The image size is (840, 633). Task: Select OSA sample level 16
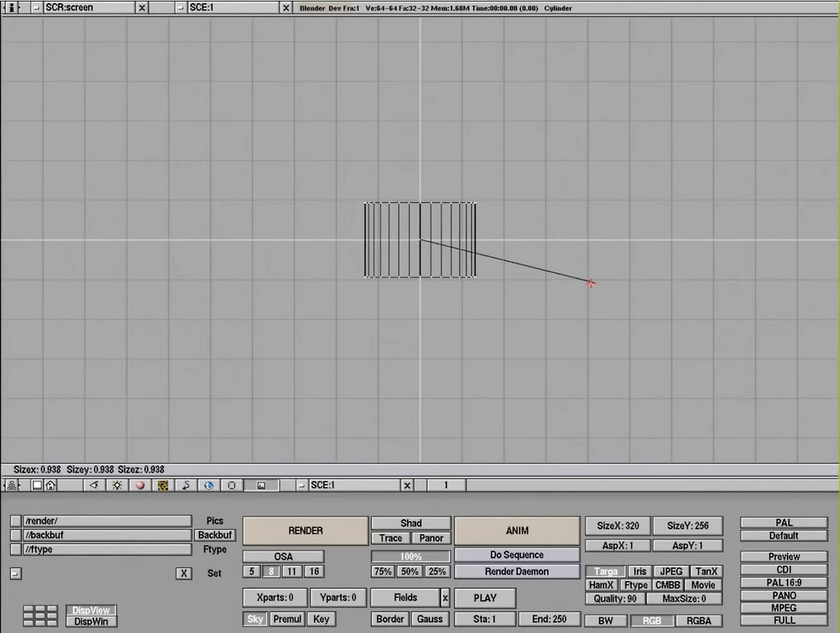[314, 572]
